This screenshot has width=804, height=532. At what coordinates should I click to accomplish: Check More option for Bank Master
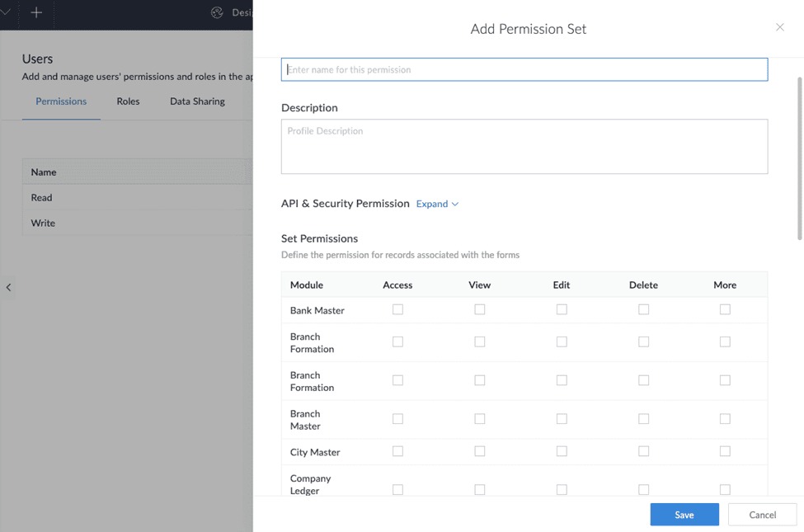[x=725, y=309]
